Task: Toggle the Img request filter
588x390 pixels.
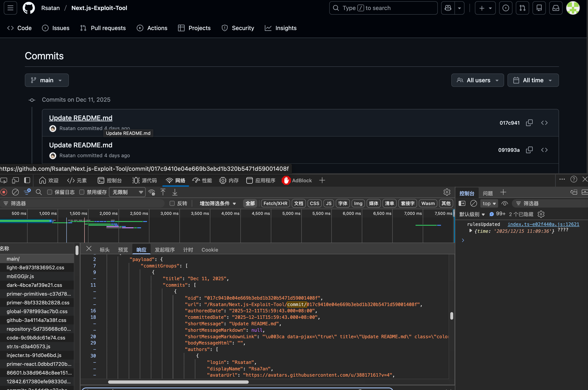Action: click(358, 204)
